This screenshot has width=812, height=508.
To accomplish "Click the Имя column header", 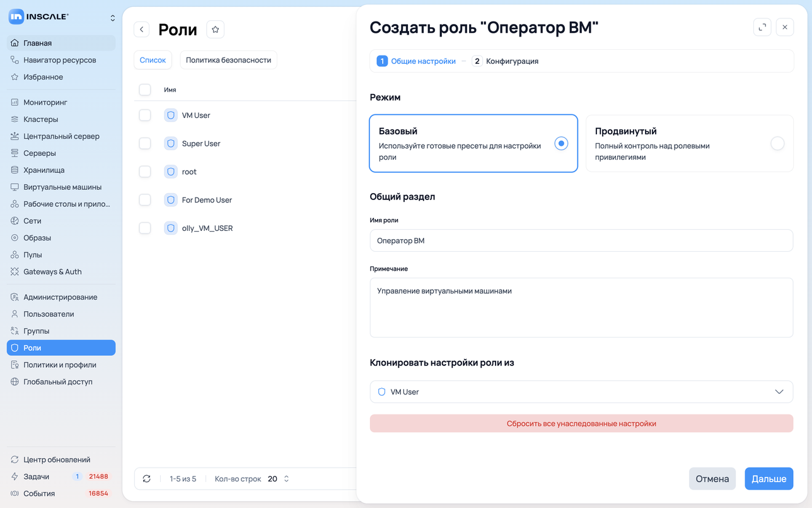I will point(170,90).
